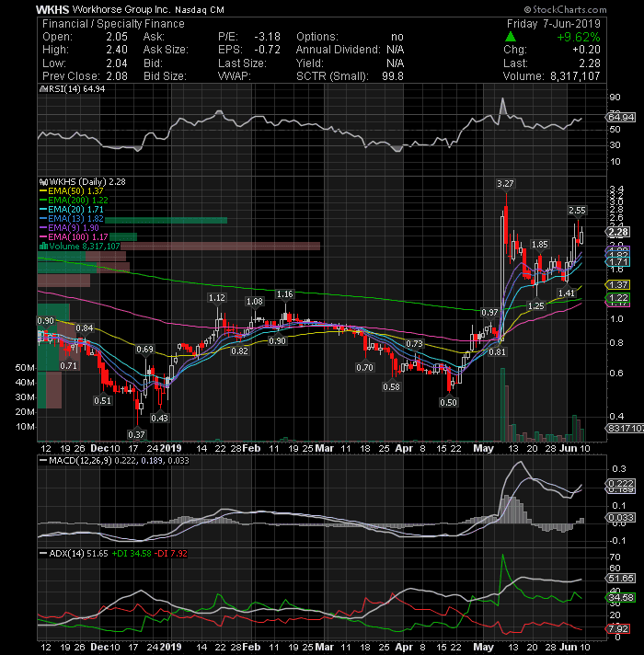Click the EMA(13) 1.82 legend entry
This screenshot has height=655, width=644.
pyautogui.click(x=72, y=218)
